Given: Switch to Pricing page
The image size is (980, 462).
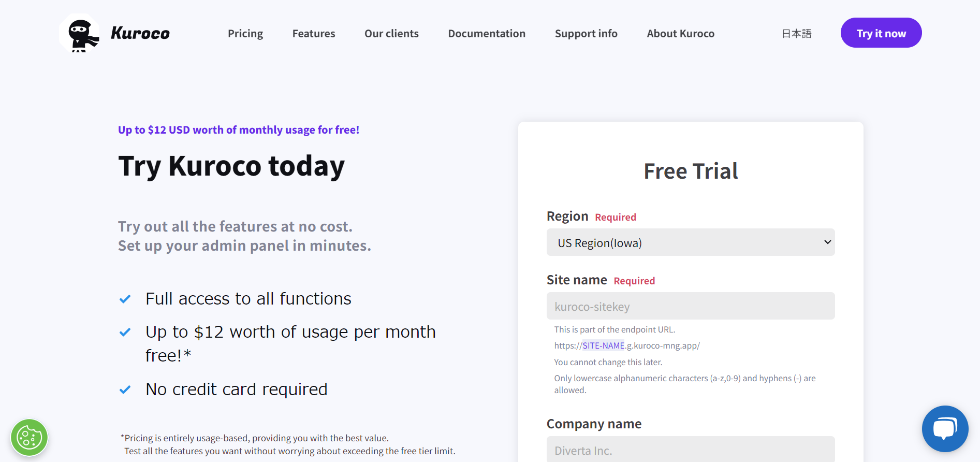Looking at the screenshot, I should click(x=245, y=33).
